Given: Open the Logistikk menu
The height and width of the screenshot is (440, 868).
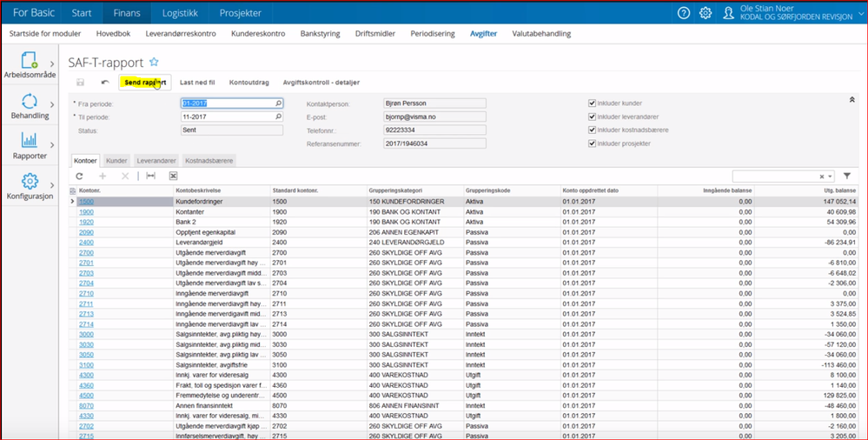Looking at the screenshot, I should [179, 13].
